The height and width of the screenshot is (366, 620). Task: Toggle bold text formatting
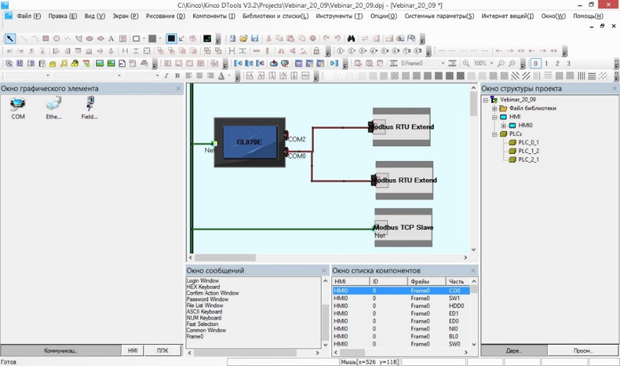178,75
